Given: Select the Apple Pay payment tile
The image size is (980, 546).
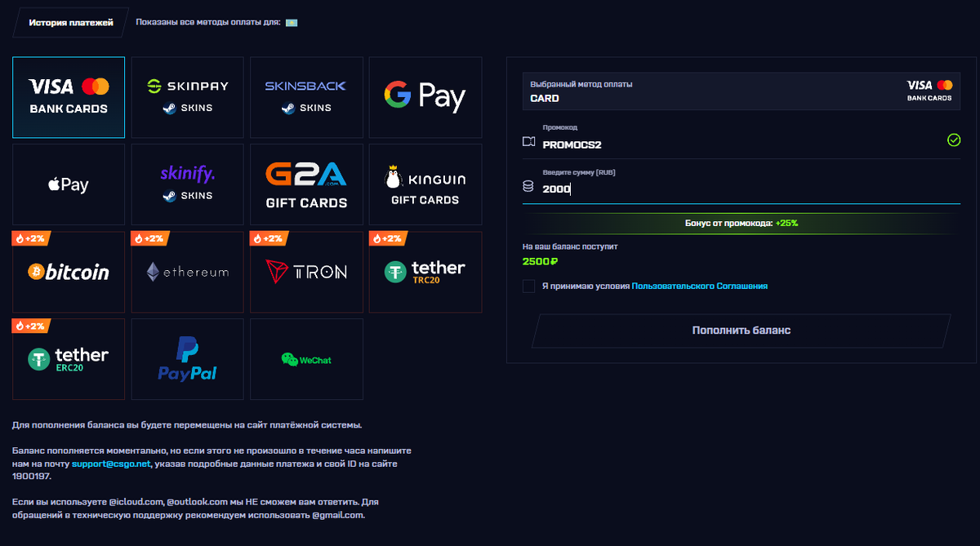Looking at the screenshot, I should pyautogui.click(x=69, y=184).
